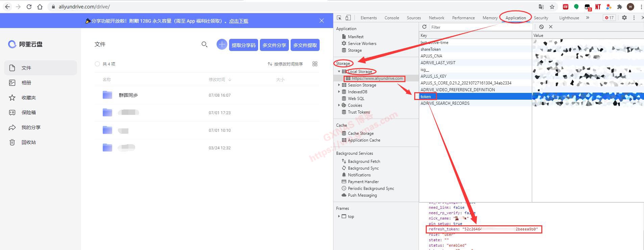The height and width of the screenshot is (250, 644).
Task: Show more DevTools tabs chevron
Action: 588,18
